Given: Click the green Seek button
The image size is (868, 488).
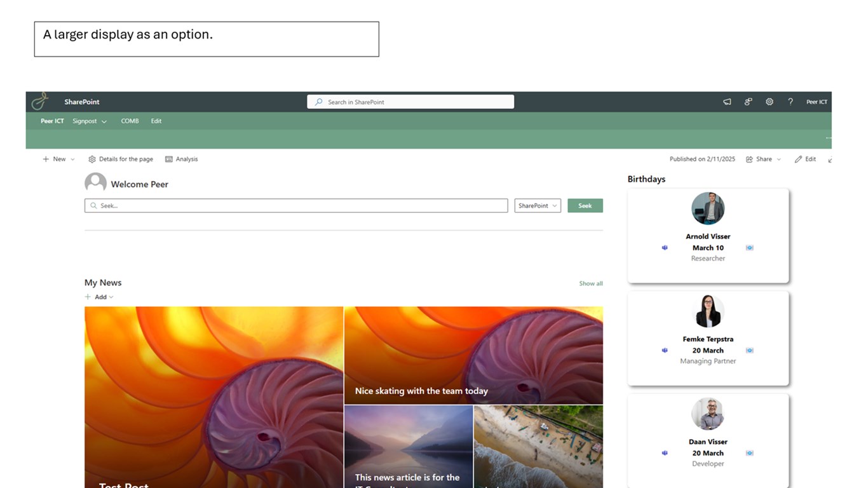Looking at the screenshot, I should pyautogui.click(x=585, y=205).
